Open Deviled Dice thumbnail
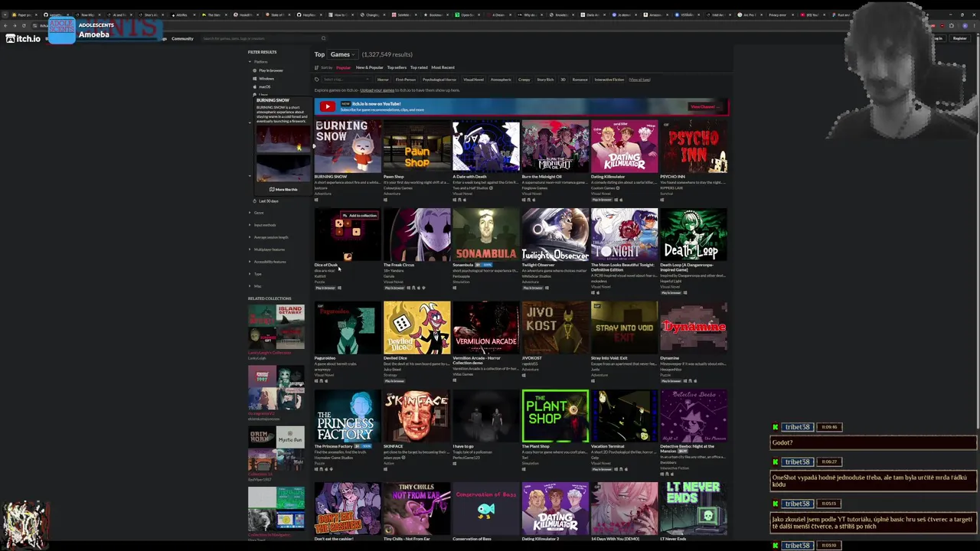This screenshot has height=551, width=980. pyautogui.click(x=416, y=328)
